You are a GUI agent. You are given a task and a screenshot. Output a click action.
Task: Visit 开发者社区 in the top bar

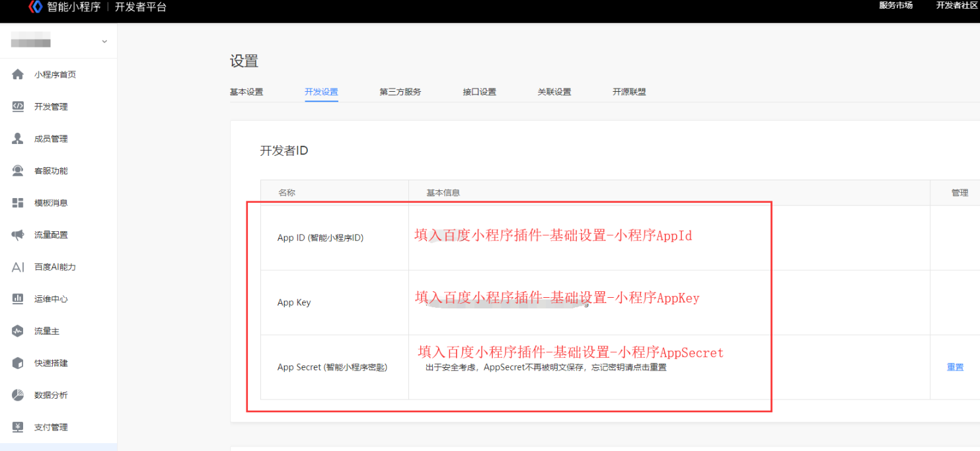pos(958,5)
